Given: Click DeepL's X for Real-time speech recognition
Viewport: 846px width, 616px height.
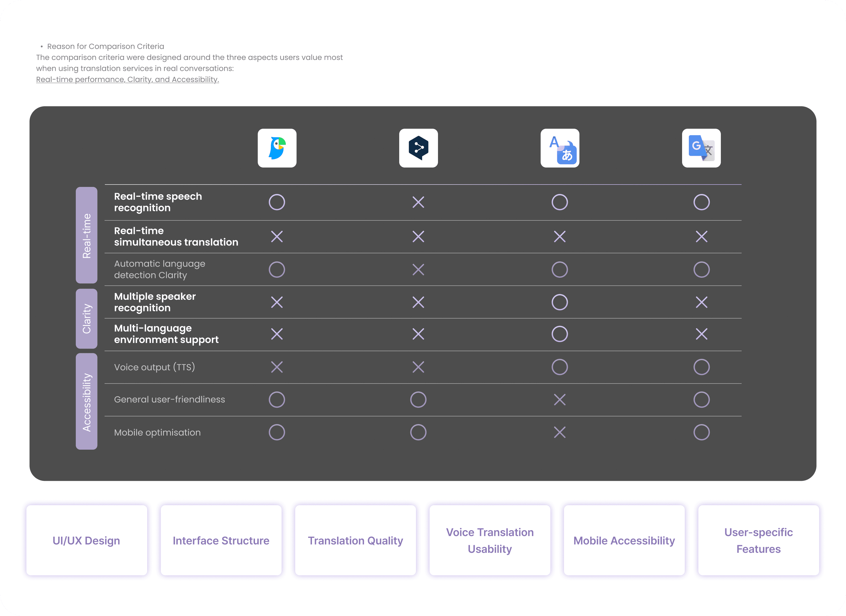Looking at the screenshot, I should 418,202.
